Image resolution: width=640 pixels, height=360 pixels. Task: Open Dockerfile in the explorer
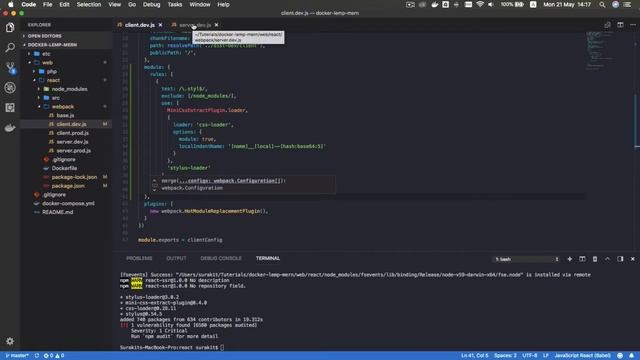click(64, 168)
